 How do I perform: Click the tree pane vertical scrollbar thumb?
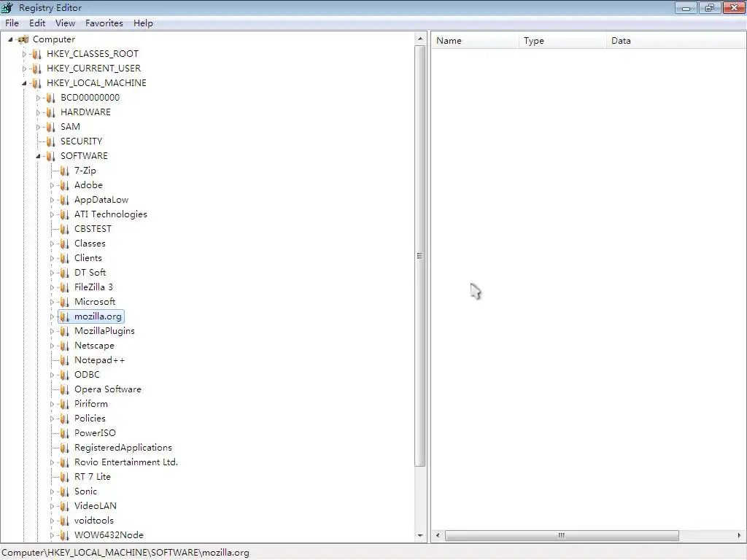tap(419, 256)
